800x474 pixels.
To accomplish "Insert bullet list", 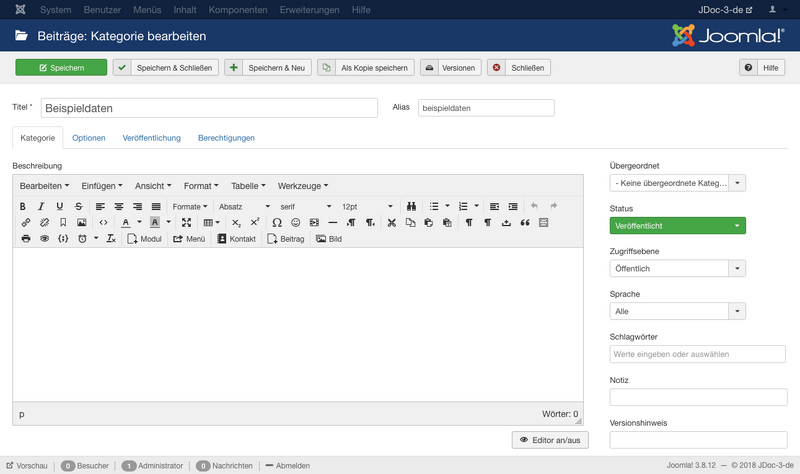I will point(434,206).
